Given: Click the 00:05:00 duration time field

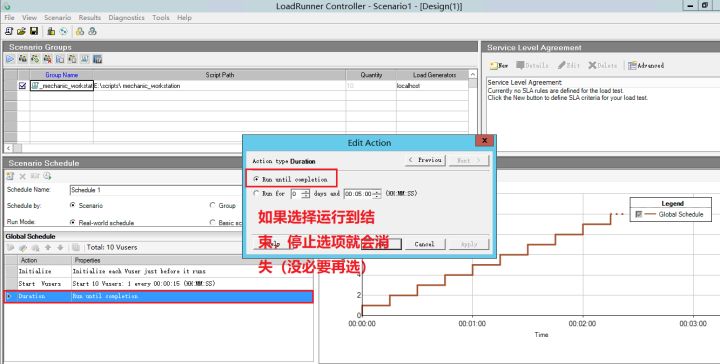Looking at the screenshot, I should pyautogui.click(x=359, y=194).
